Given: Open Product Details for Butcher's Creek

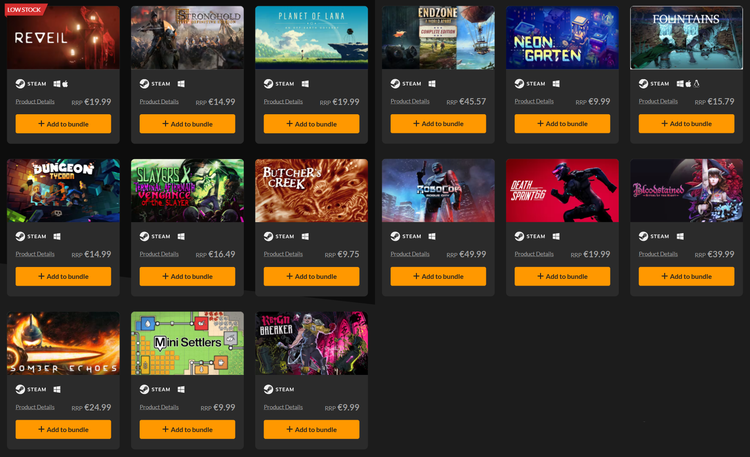Looking at the screenshot, I should 283,254.
